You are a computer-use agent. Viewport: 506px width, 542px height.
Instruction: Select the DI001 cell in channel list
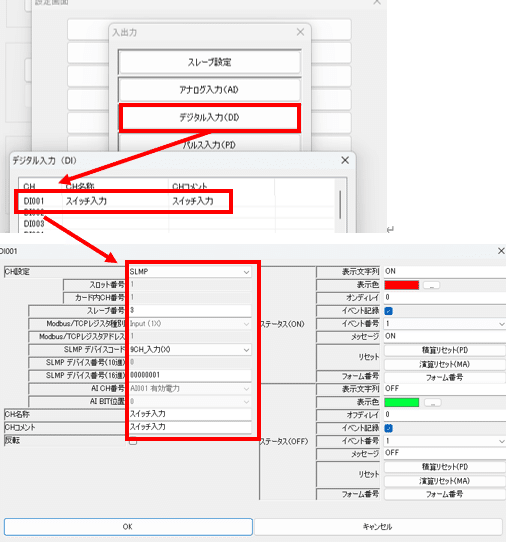34,201
